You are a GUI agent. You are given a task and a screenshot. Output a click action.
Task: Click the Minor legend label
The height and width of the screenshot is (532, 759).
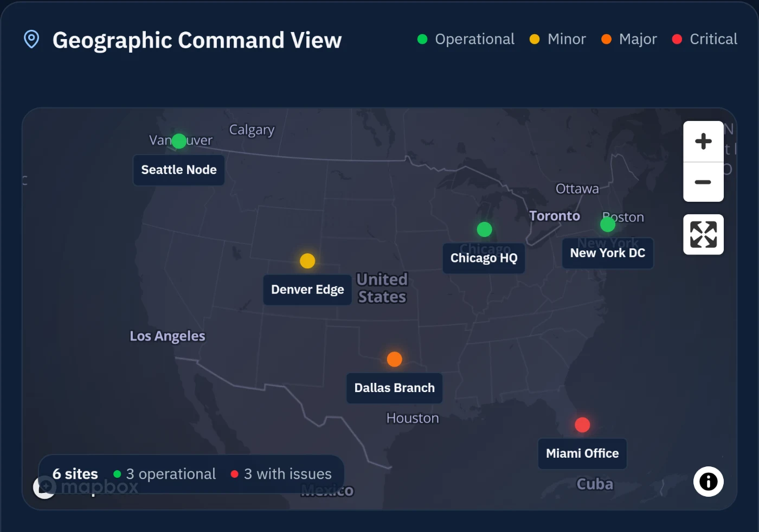point(567,39)
